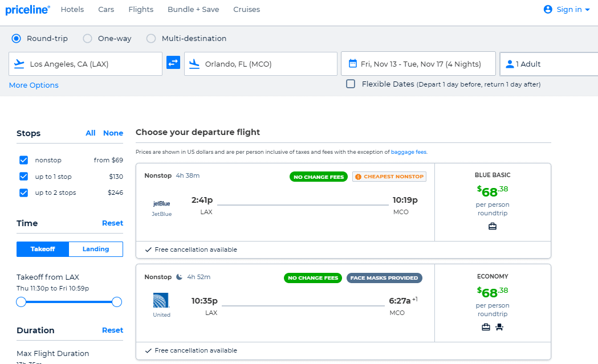Open the Hotels menu item
The height and width of the screenshot is (364, 598).
[72, 9]
